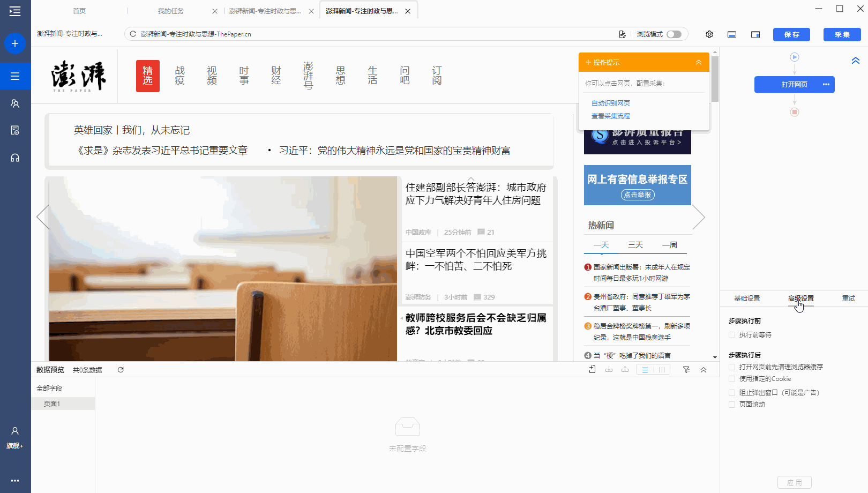868x493 pixels.
Task: Open the three-dot more menu in sidebar
Action: tap(15, 481)
